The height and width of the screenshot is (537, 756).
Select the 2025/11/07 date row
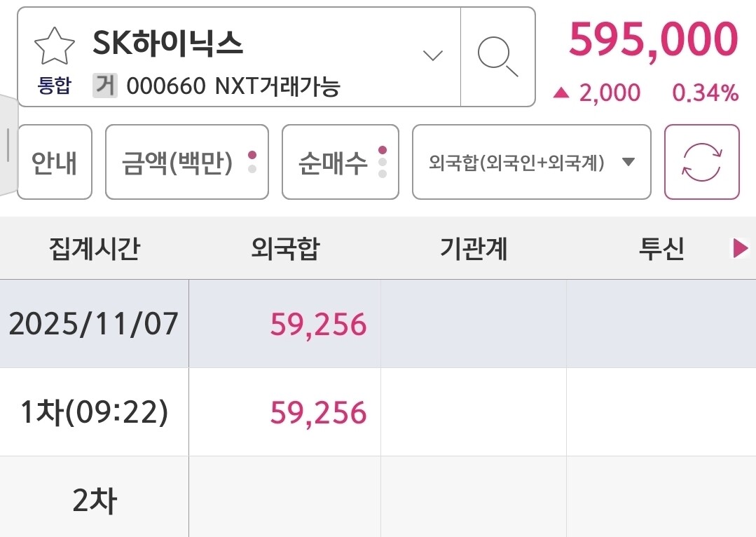point(94,324)
